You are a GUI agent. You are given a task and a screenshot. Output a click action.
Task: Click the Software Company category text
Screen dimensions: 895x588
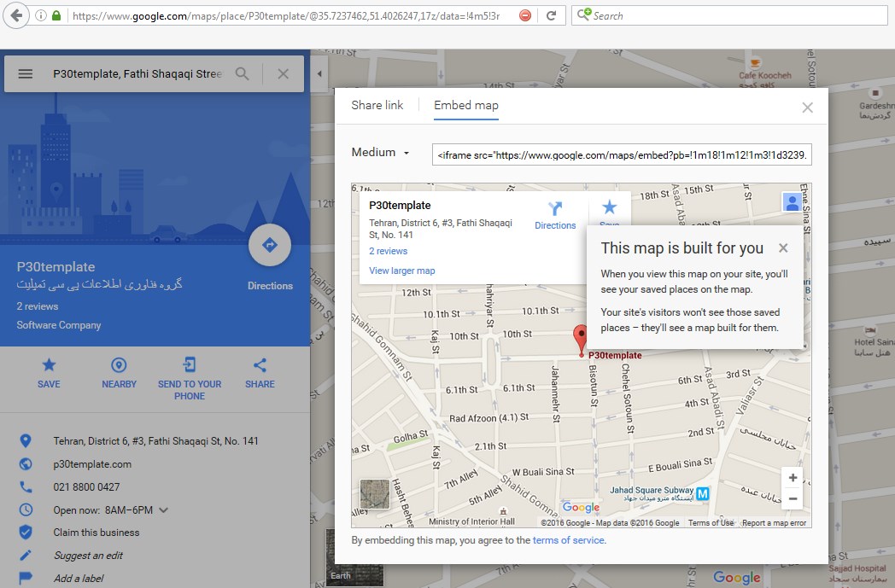(x=58, y=325)
